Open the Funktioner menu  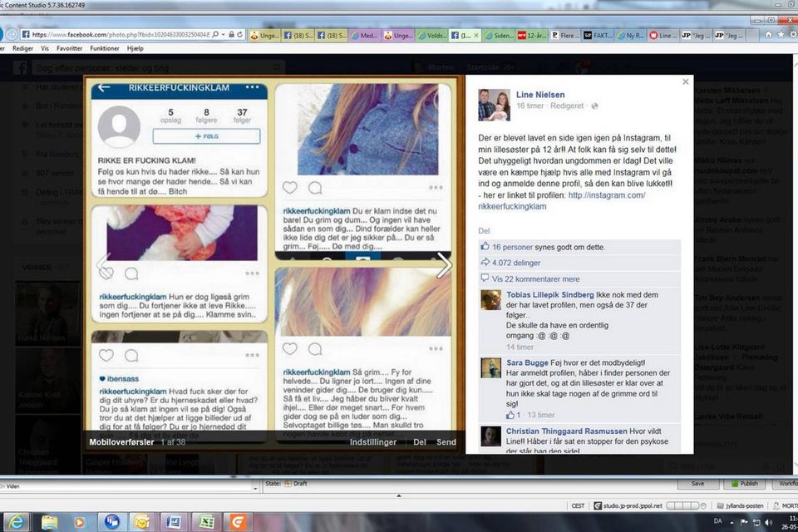[x=105, y=49]
